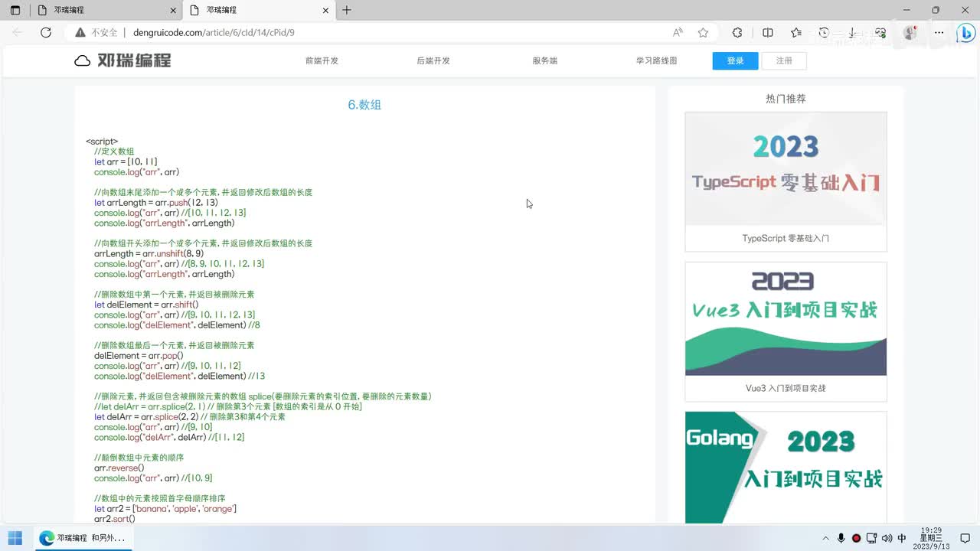
Task: Open the volume tray icon
Action: click(x=887, y=538)
